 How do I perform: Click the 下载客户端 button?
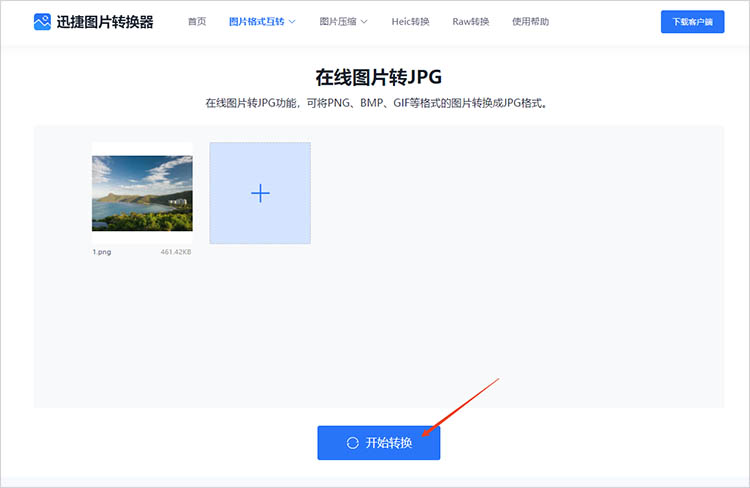[x=692, y=22]
